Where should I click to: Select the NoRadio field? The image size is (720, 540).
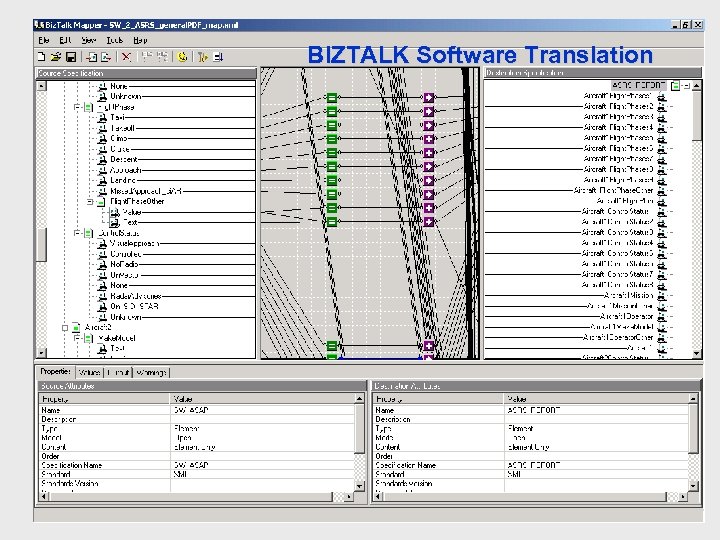click(124, 264)
